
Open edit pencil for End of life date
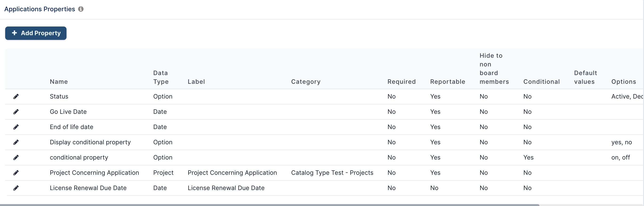pos(16,127)
